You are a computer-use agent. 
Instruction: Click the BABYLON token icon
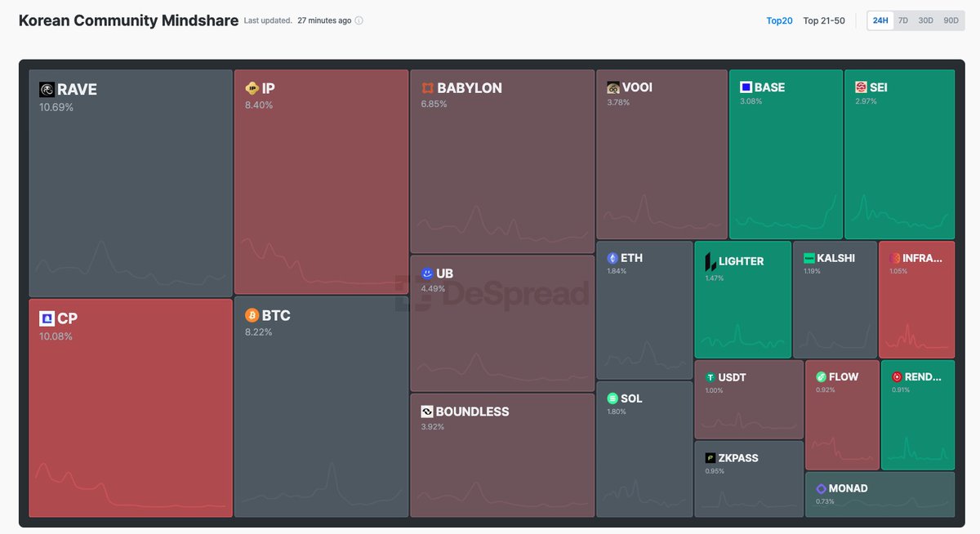[x=428, y=88]
